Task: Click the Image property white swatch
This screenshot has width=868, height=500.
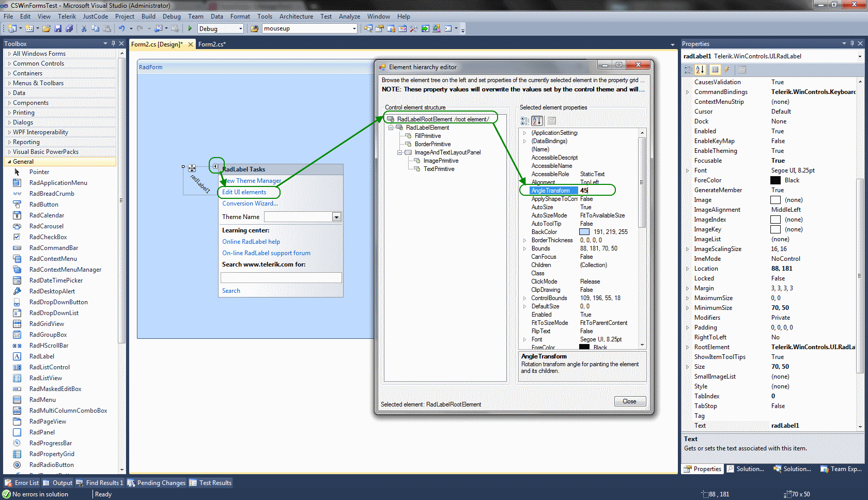Action: (776, 200)
